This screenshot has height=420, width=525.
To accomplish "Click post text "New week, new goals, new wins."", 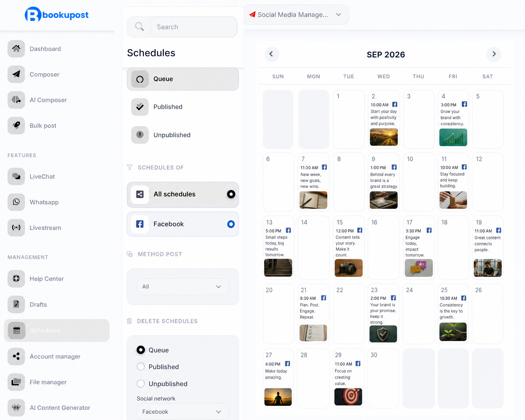I will pyautogui.click(x=311, y=180).
